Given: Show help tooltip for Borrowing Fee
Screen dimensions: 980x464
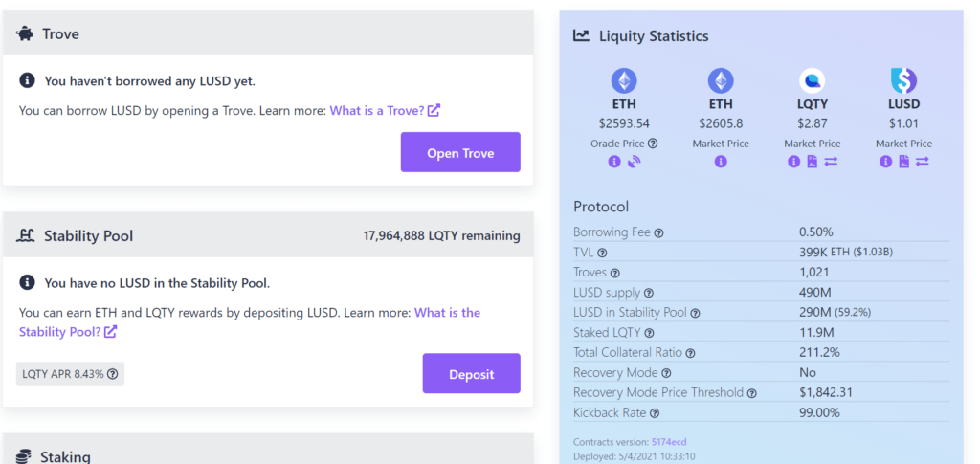Looking at the screenshot, I should 658,232.
